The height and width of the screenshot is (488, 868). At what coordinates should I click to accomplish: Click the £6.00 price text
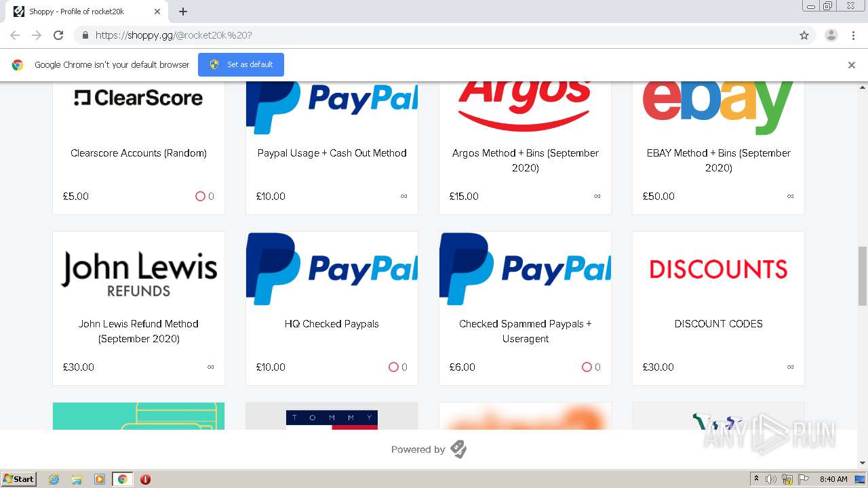pyautogui.click(x=462, y=367)
